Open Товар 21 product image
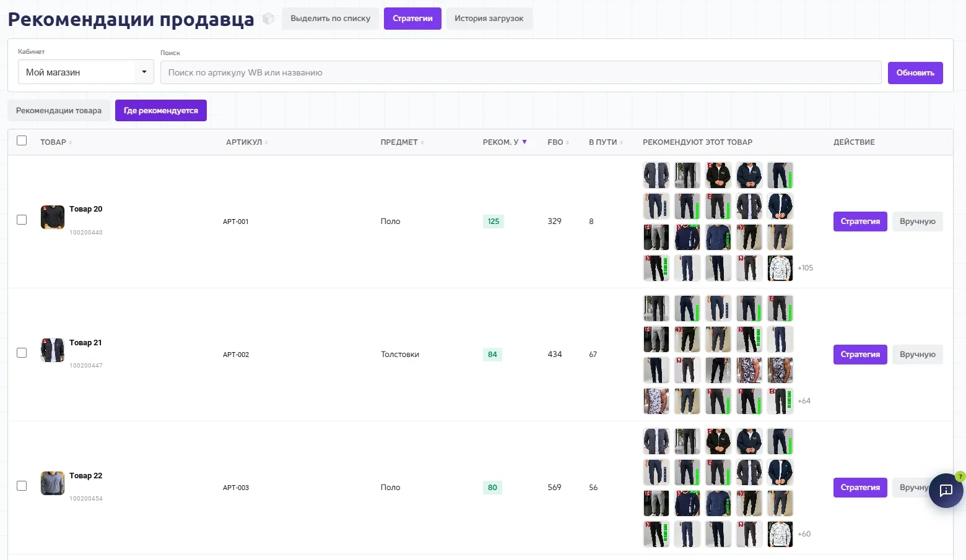The image size is (966, 560). [x=53, y=350]
